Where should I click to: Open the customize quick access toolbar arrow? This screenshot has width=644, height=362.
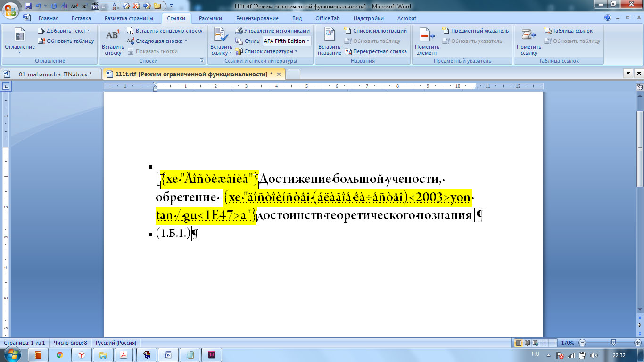point(171,6)
